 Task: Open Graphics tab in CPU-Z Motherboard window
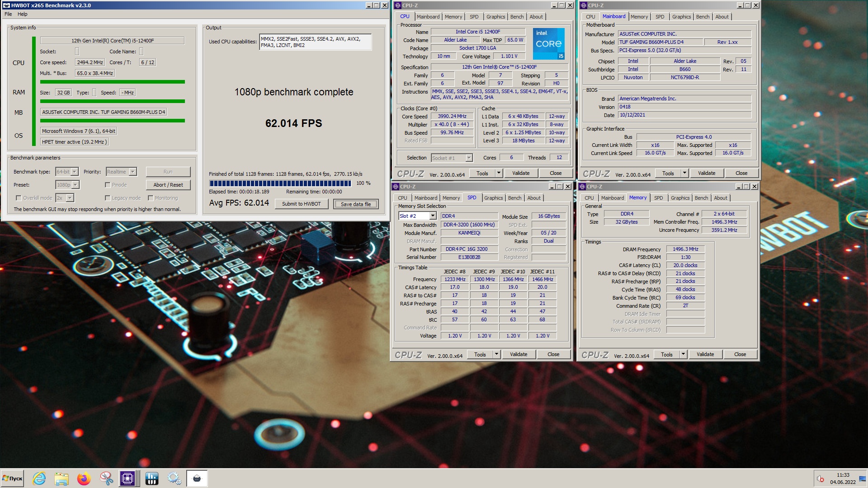click(681, 17)
